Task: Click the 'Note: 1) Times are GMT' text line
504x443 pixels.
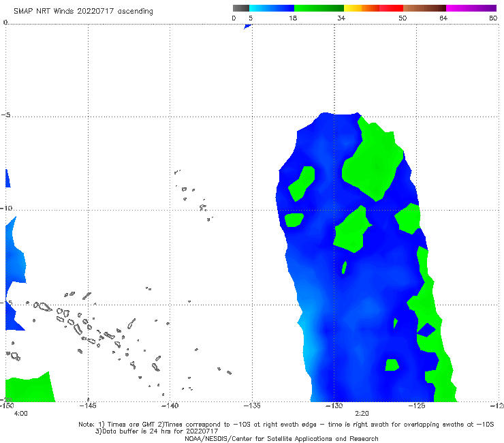Action: pos(286,425)
